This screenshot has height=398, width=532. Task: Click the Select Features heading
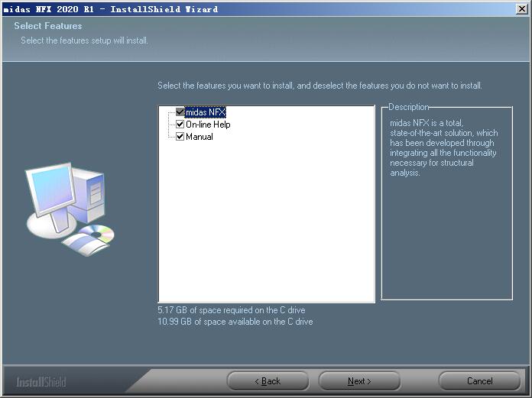coord(48,26)
